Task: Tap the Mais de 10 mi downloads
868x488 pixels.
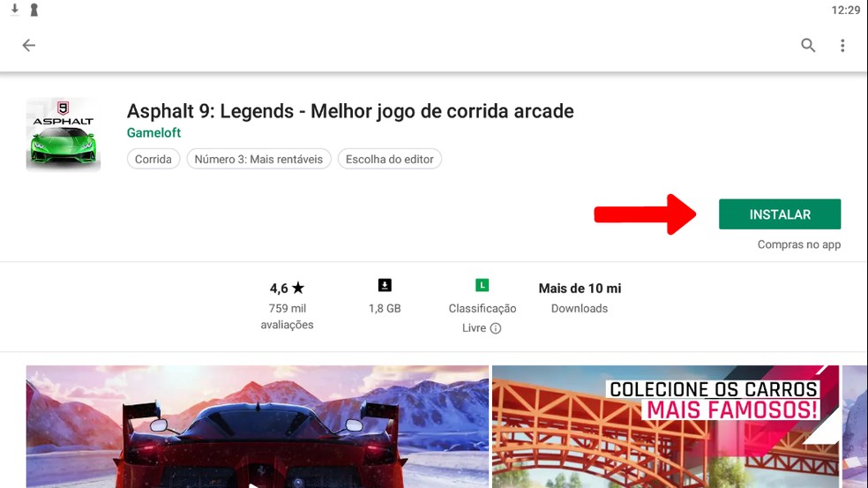Action: (x=580, y=298)
